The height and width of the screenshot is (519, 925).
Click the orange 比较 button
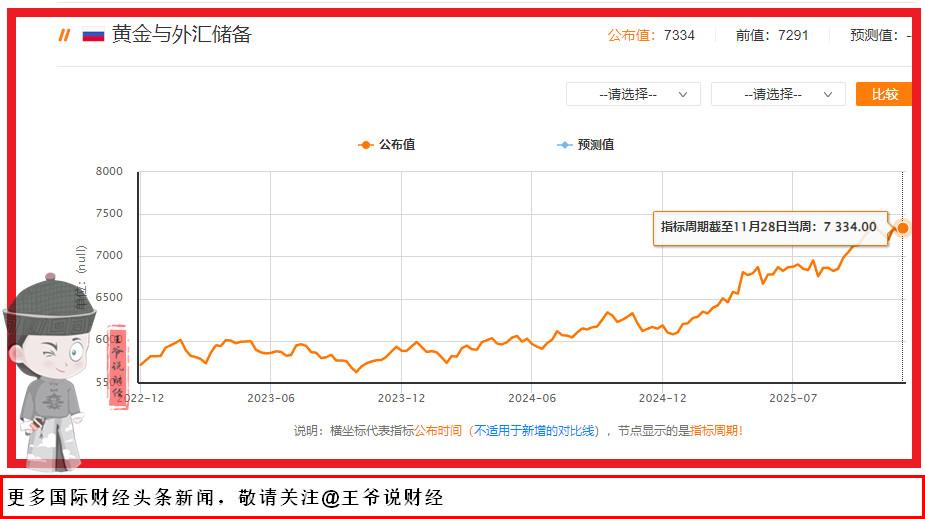point(884,94)
